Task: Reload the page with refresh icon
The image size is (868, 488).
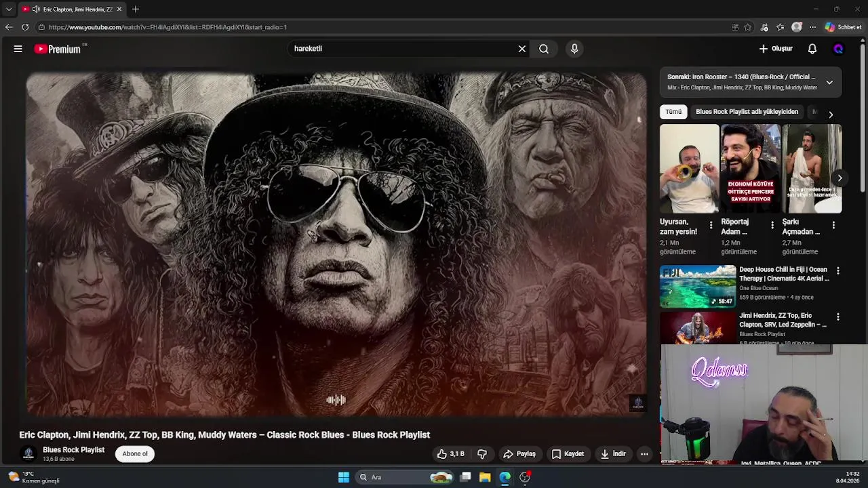Action: (x=25, y=27)
